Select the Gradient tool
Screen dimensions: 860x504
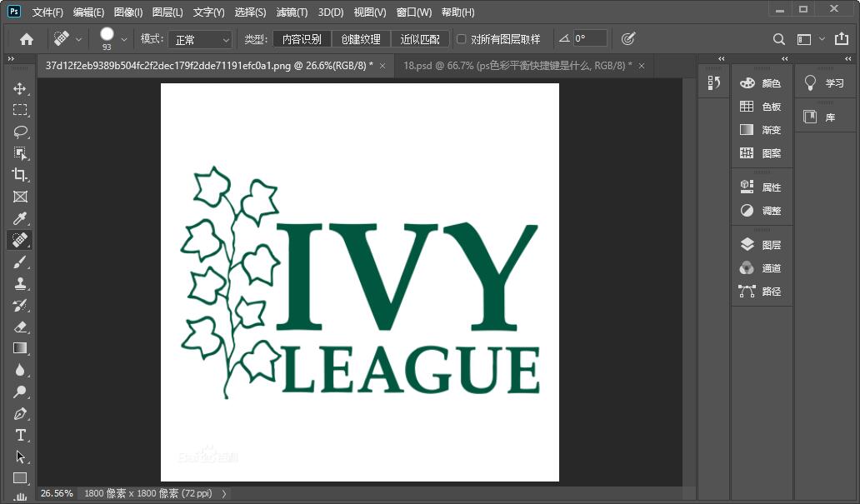pos(20,348)
